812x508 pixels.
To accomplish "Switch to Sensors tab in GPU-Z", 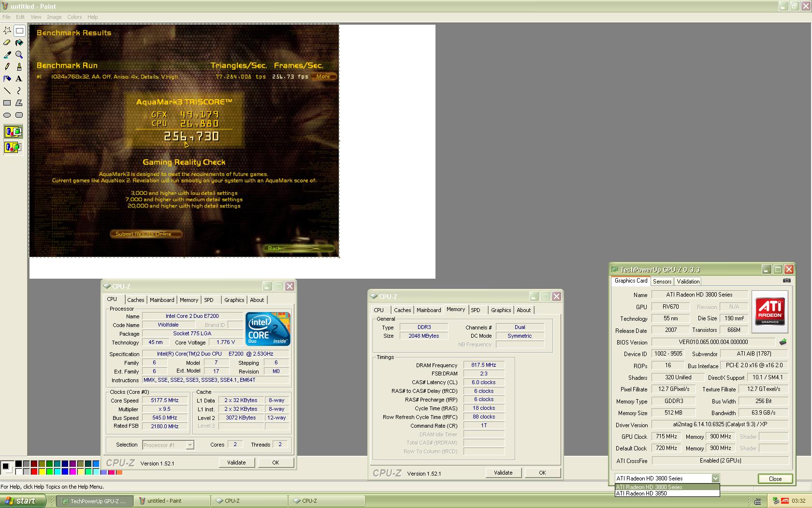I will tap(662, 281).
